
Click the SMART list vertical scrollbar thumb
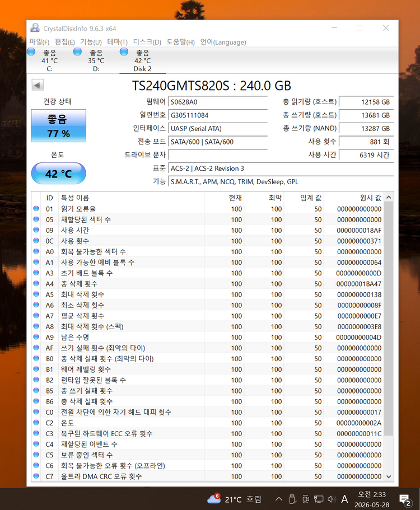tap(389, 319)
